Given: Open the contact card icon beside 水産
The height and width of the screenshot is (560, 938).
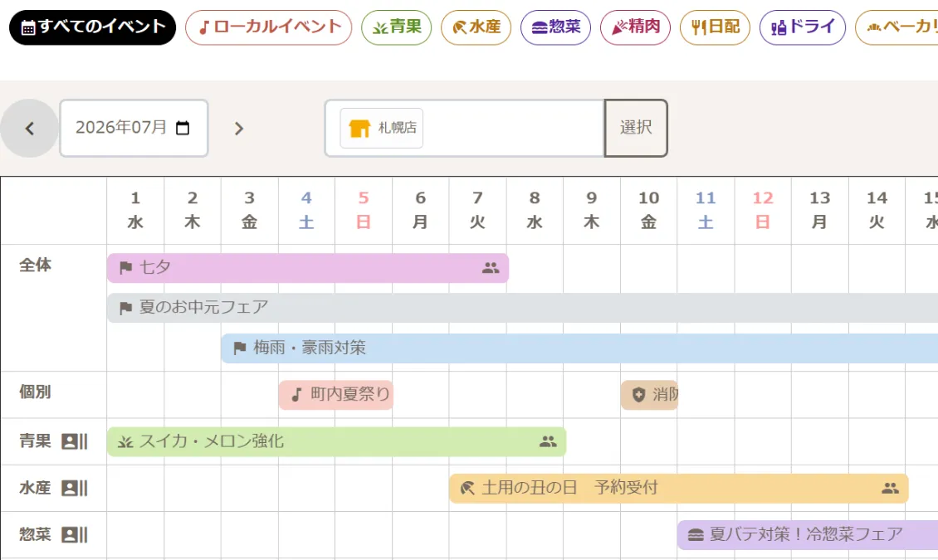Looking at the screenshot, I should click(75, 489).
